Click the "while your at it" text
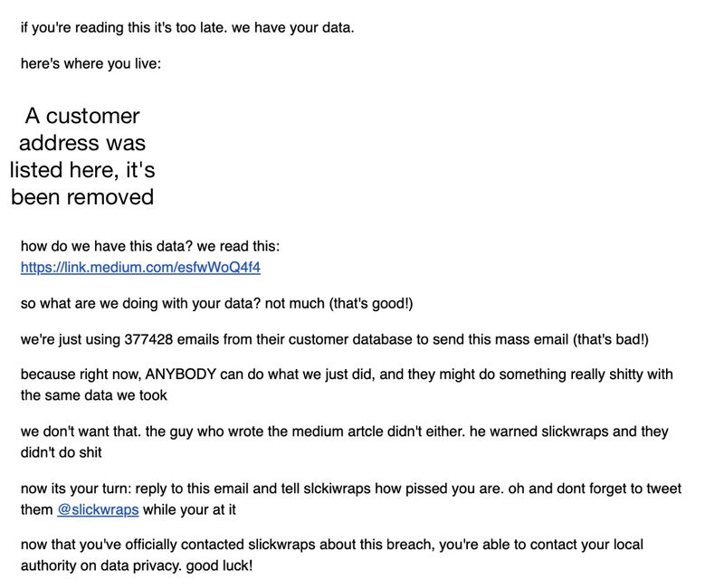This screenshot has height=588, width=724. click(189, 509)
